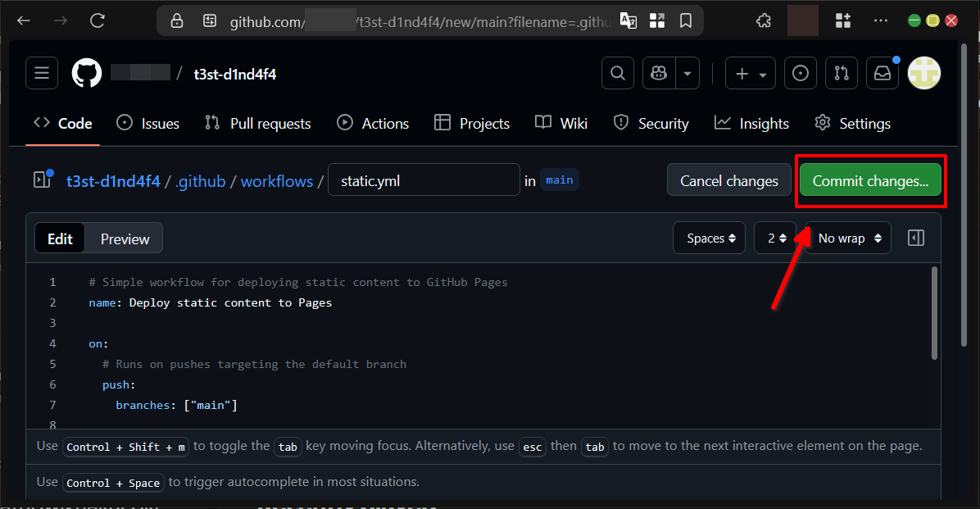Switch to the Preview tab
This screenshot has height=509, width=980.
coord(124,238)
